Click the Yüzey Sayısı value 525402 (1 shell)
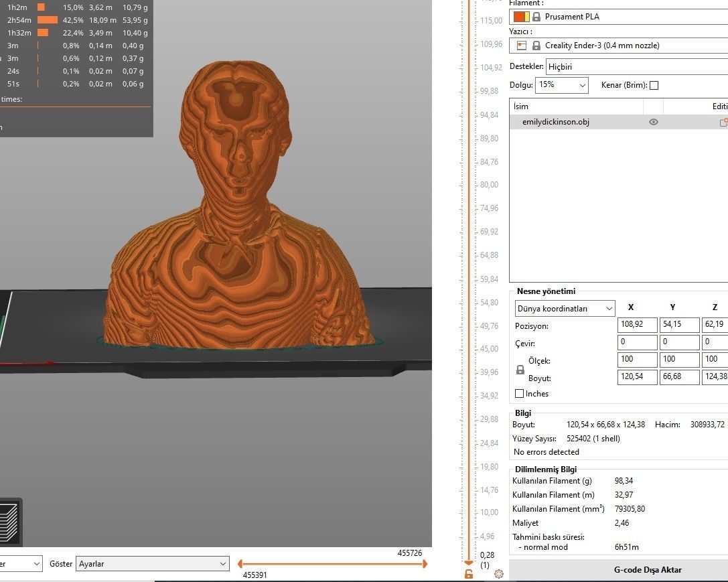 (x=593, y=439)
